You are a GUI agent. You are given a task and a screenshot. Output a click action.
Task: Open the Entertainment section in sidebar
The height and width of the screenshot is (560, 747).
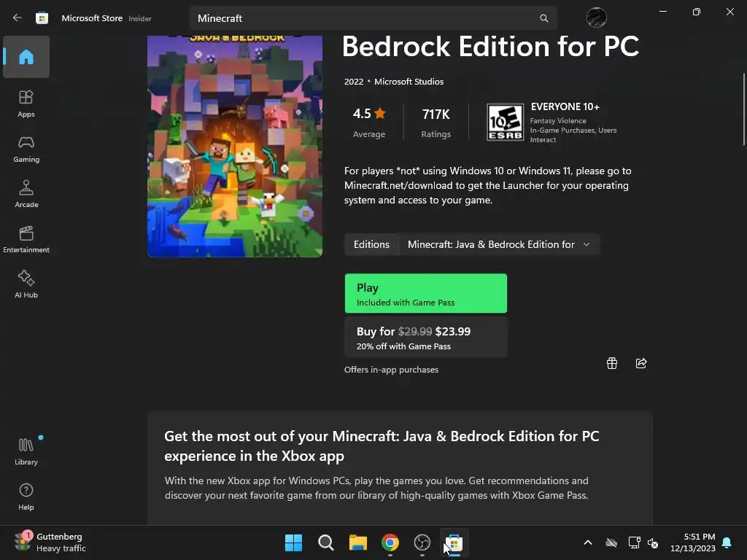pyautogui.click(x=26, y=239)
